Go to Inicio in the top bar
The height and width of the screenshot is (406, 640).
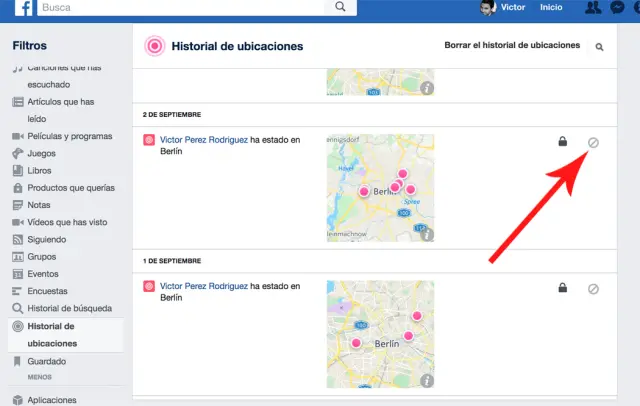[x=551, y=8]
